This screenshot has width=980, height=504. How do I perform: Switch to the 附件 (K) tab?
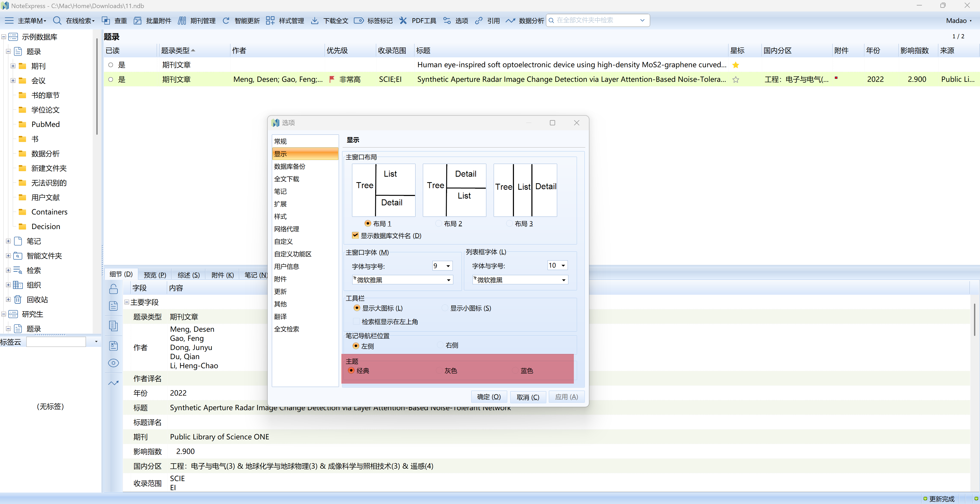(x=223, y=274)
